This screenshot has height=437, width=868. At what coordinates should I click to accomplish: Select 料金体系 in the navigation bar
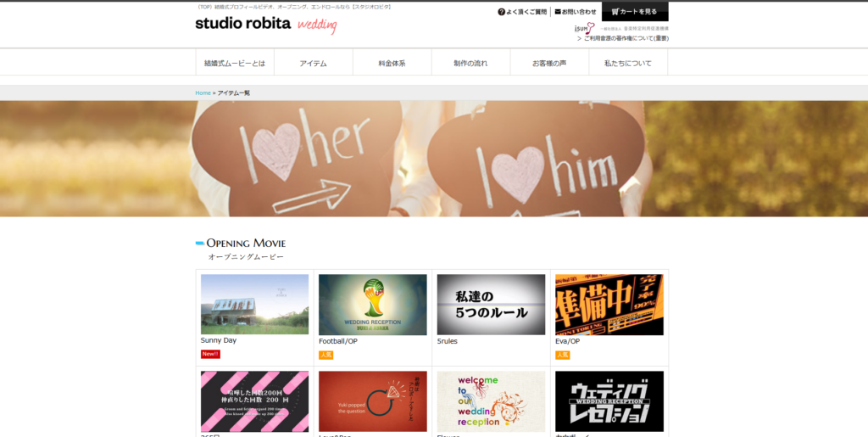392,63
